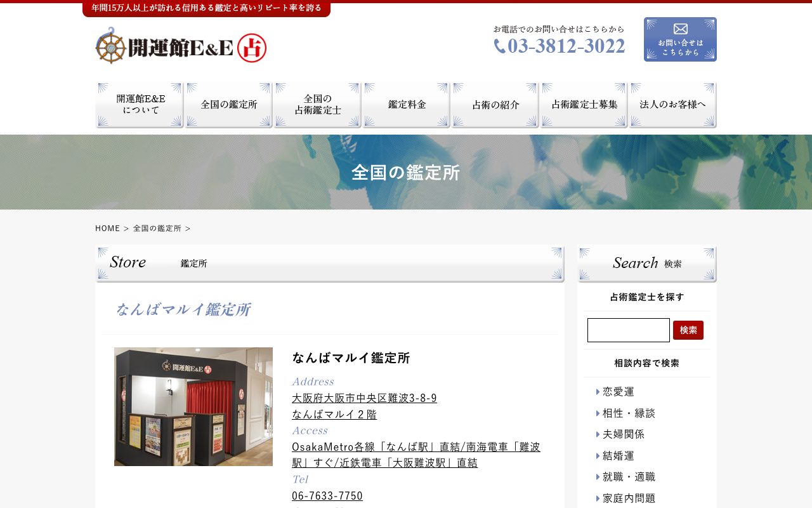This screenshot has height=508, width=812.
Task: Call the phone number 03-3812-3022
Action: (x=560, y=46)
